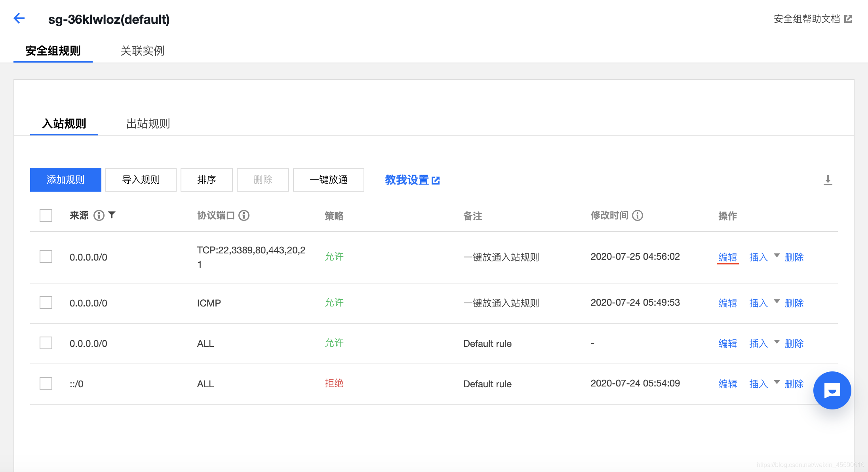
Task: Click the 一键放通 button
Action: pyautogui.click(x=329, y=180)
